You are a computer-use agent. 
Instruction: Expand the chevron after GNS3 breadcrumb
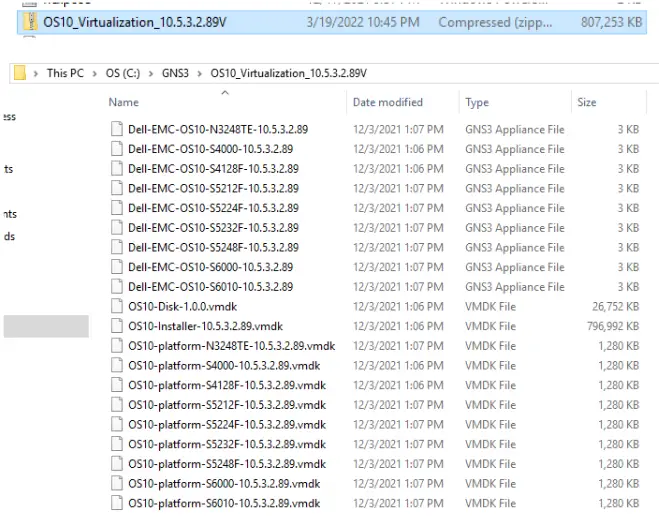click(200, 74)
